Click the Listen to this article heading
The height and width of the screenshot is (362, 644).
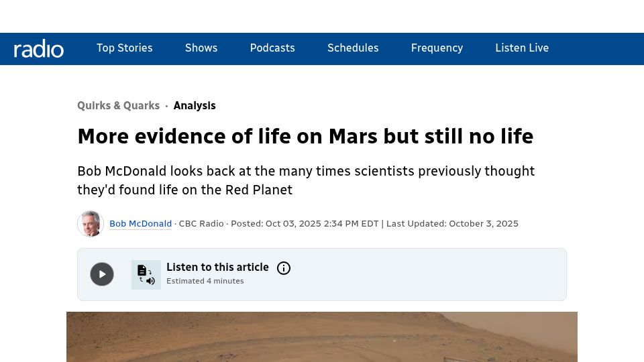pos(217,267)
